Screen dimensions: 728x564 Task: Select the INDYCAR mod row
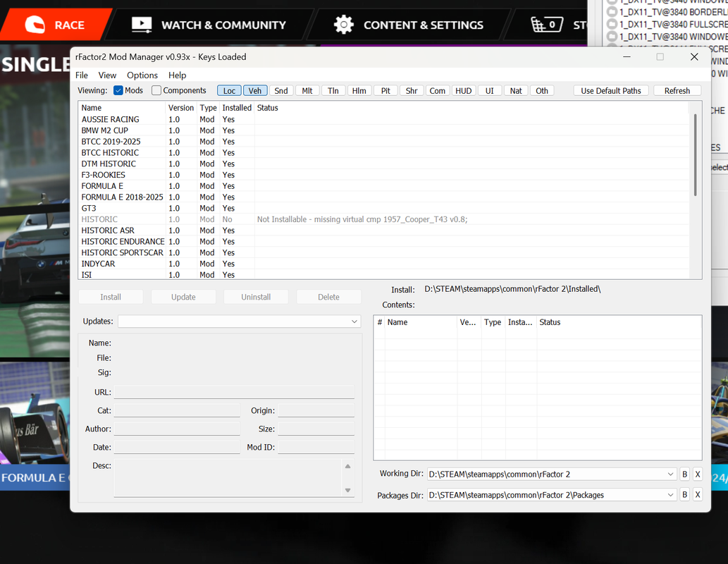[383, 264]
